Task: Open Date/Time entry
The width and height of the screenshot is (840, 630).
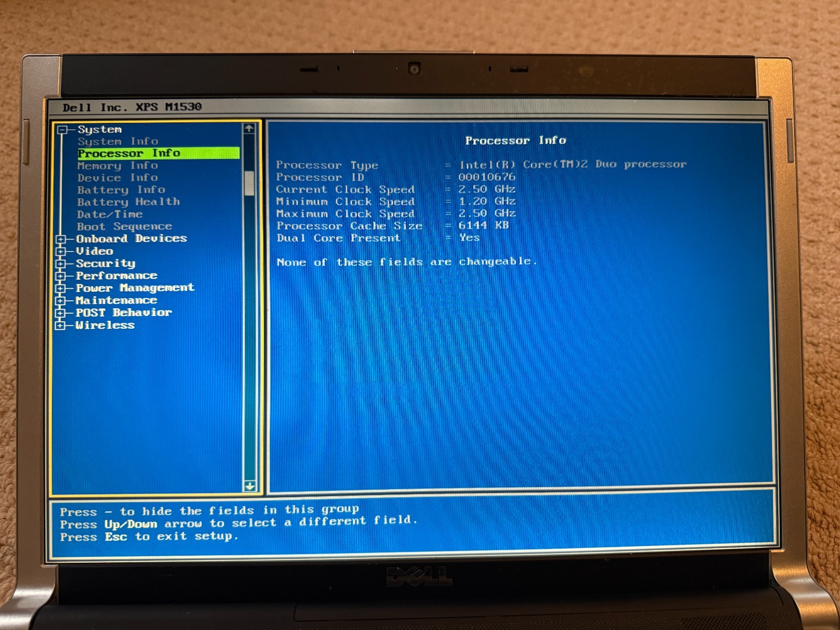Action: pos(110,214)
